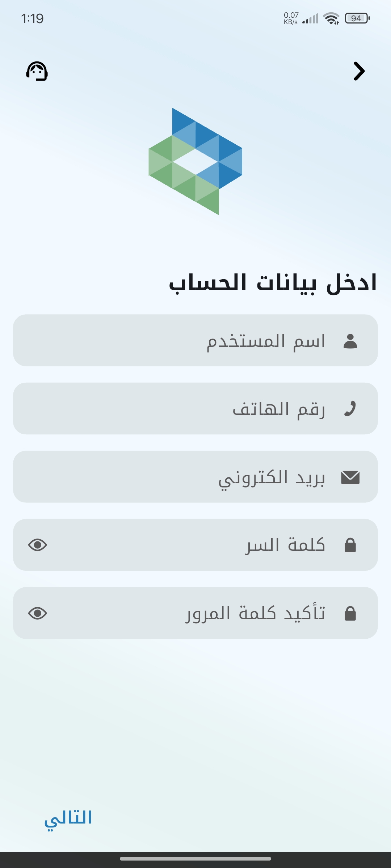Show password in كلمة السر field
Screen dimensions: 391x868
38,545
